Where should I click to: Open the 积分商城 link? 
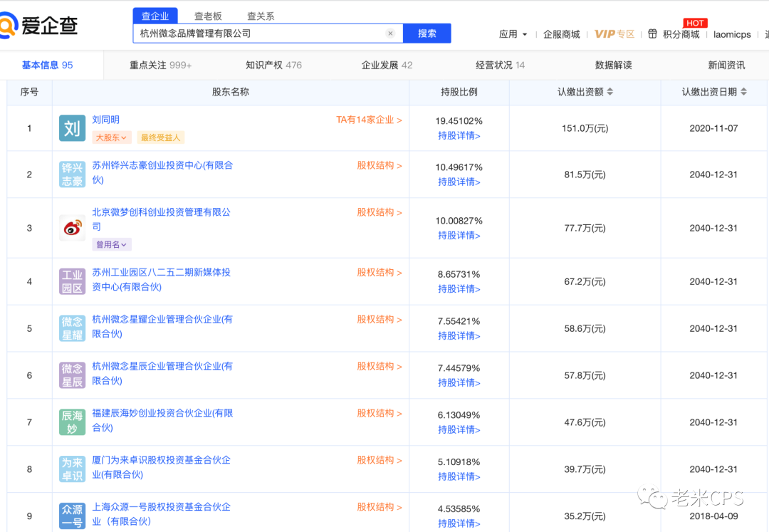[x=681, y=34]
